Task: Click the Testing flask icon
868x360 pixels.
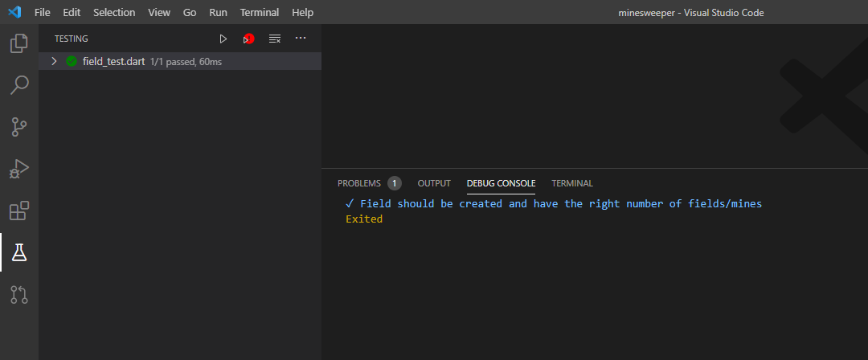Action: click(18, 253)
